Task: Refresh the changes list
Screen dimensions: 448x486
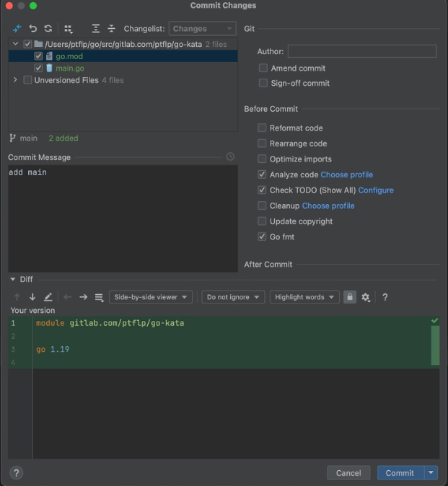Action: pos(48,29)
